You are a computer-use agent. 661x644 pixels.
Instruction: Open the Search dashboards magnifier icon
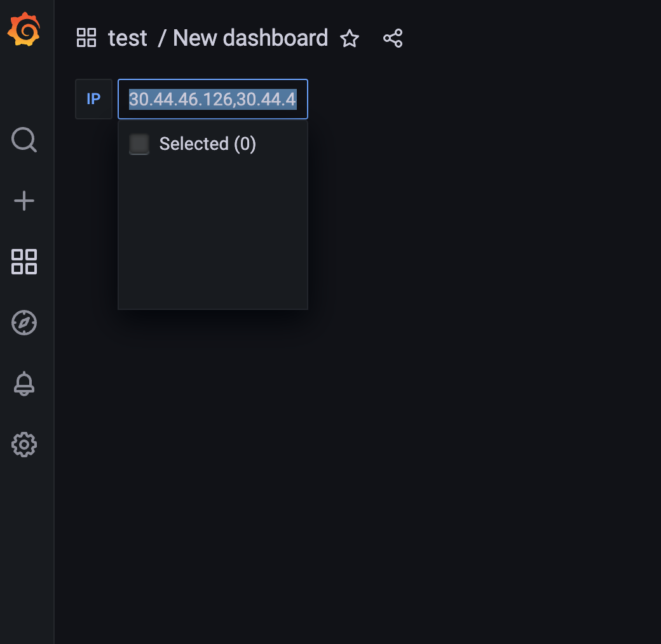pyautogui.click(x=24, y=140)
